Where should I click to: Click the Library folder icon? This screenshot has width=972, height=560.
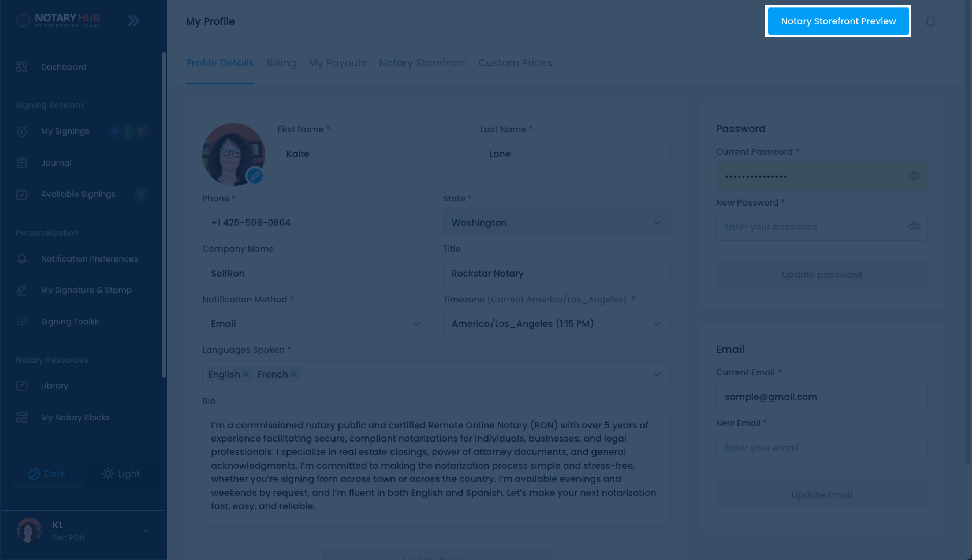coord(22,386)
